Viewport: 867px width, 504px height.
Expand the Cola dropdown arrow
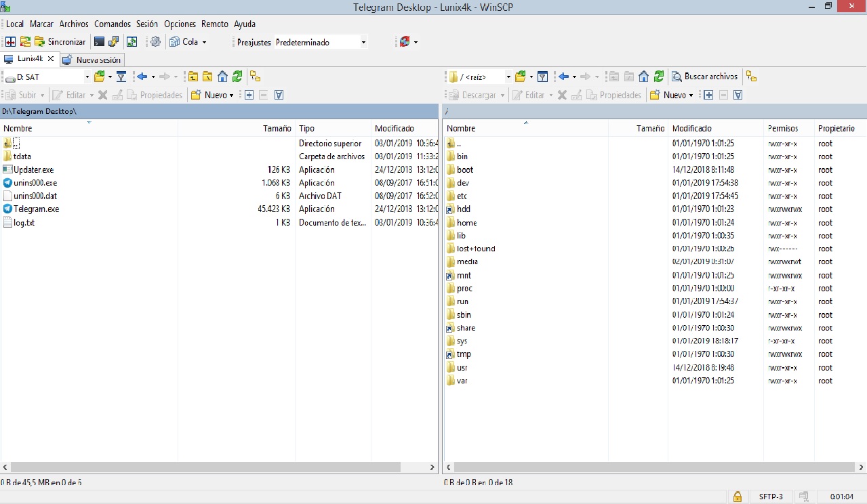click(204, 42)
